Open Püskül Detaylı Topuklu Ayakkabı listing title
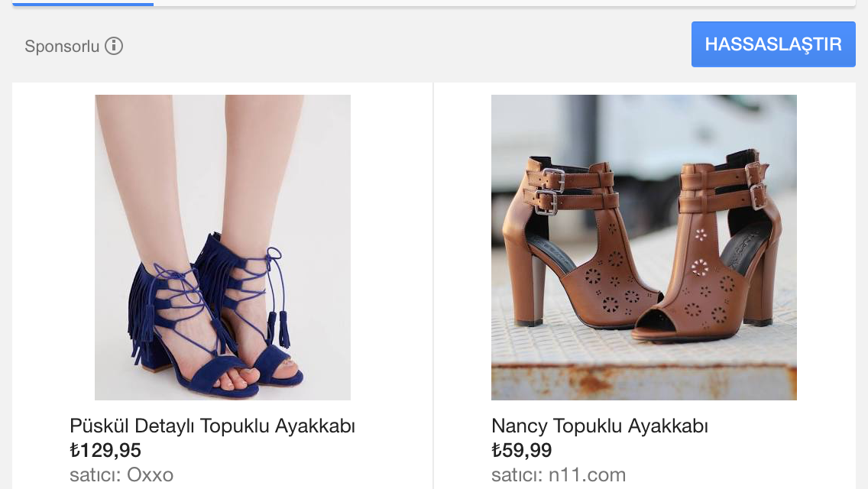The width and height of the screenshot is (868, 489). click(212, 426)
